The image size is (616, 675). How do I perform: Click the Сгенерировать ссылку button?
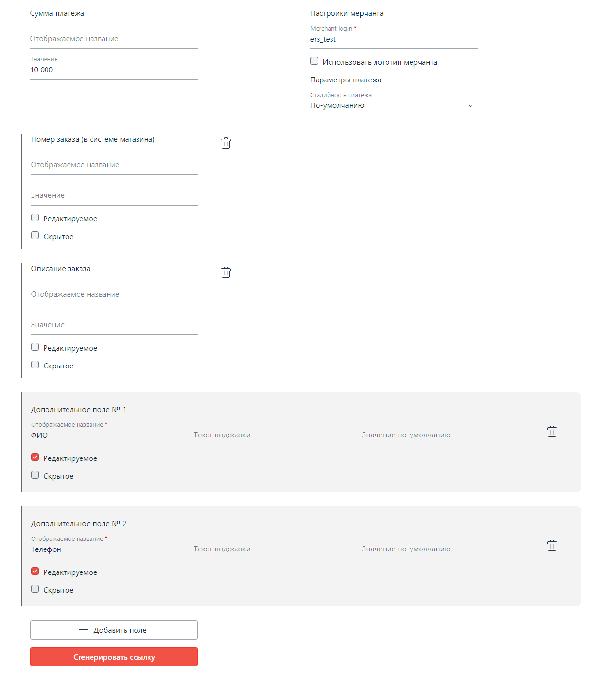click(114, 657)
